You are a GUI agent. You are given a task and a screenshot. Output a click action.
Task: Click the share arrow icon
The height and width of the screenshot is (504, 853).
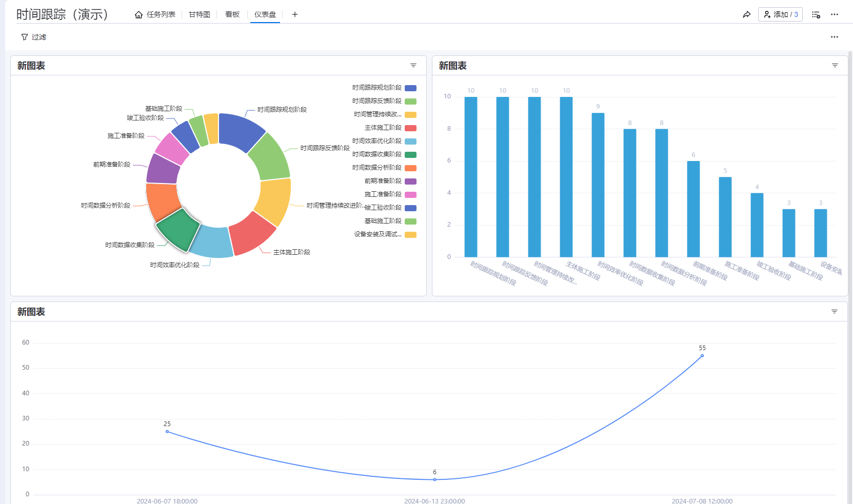pos(747,14)
